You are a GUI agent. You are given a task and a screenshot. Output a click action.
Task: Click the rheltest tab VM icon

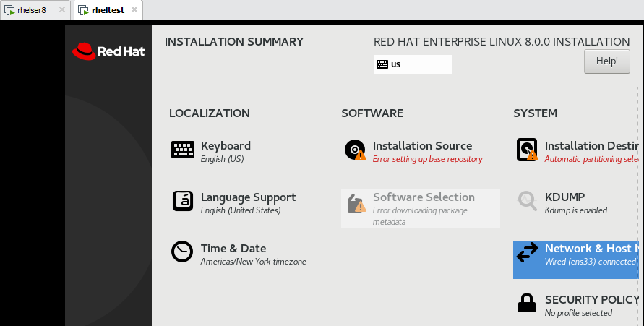pyautogui.click(x=83, y=10)
